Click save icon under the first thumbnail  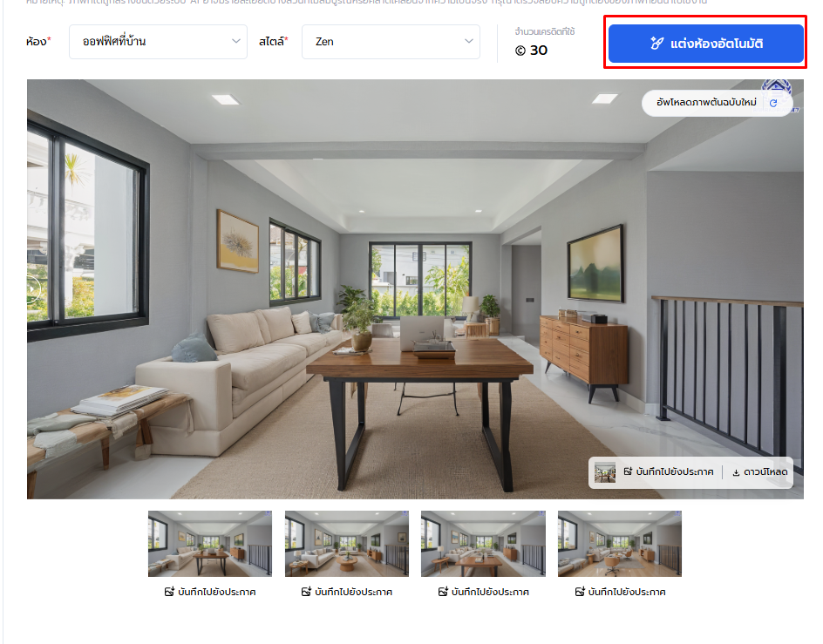point(169,592)
